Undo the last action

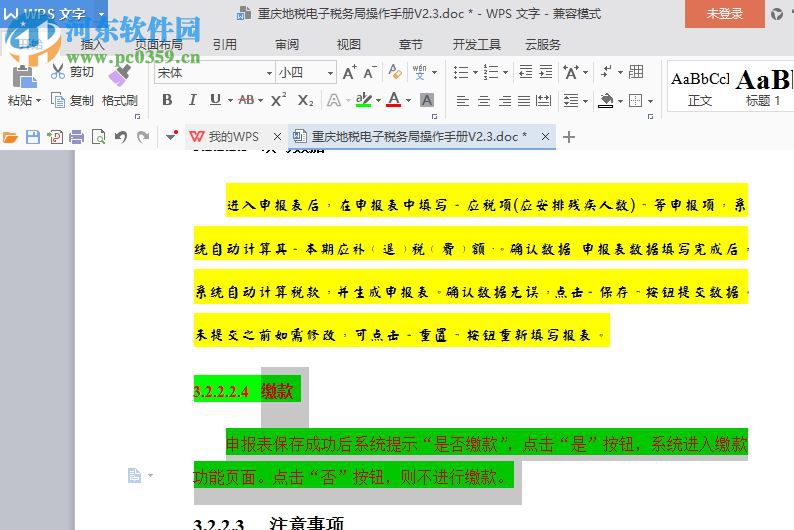click(x=121, y=137)
